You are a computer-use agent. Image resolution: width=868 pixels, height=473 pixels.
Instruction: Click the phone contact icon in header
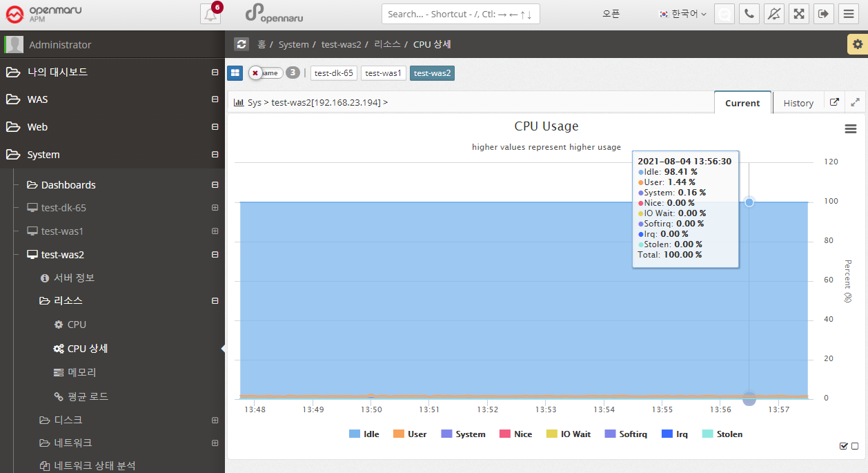(749, 14)
